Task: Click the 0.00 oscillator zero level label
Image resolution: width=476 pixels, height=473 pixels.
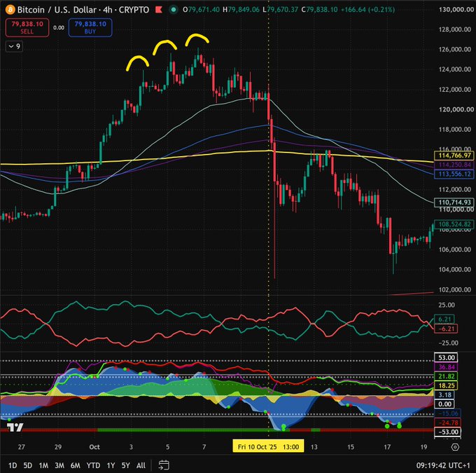Action: pos(444,404)
